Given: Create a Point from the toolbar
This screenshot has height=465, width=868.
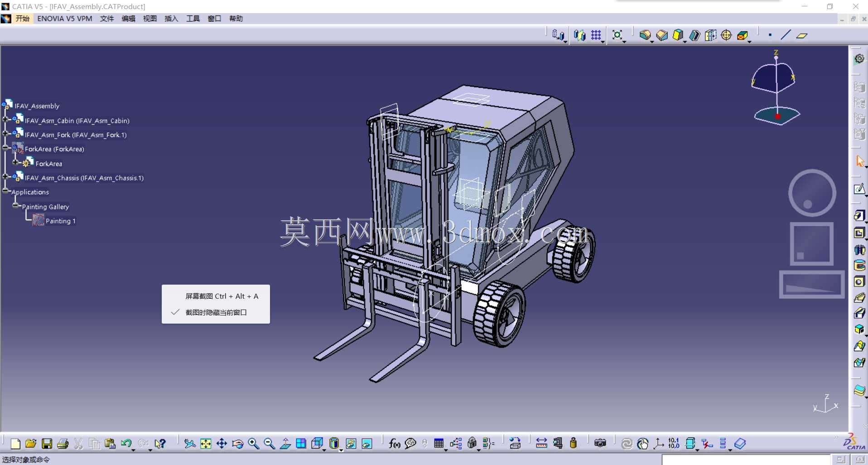Looking at the screenshot, I should pyautogui.click(x=770, y=35).
